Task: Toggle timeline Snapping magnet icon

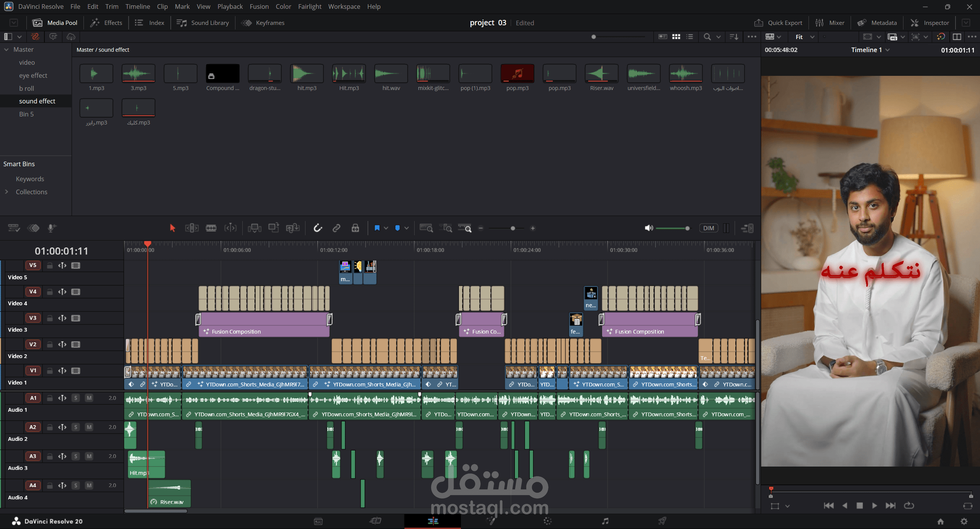Action: (x=318, y=228)
